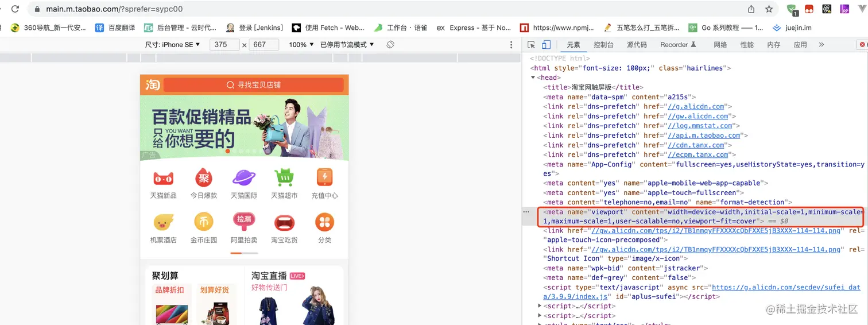Open the device toolbar three-dot menu
The image size is (868, 325).
(x=511, y=45)
